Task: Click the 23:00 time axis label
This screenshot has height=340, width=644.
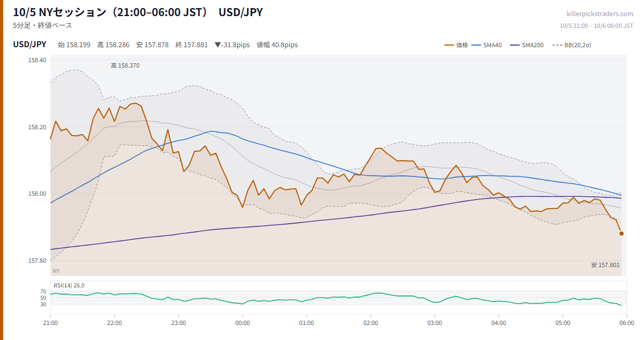Action: [x=179, y=323]
